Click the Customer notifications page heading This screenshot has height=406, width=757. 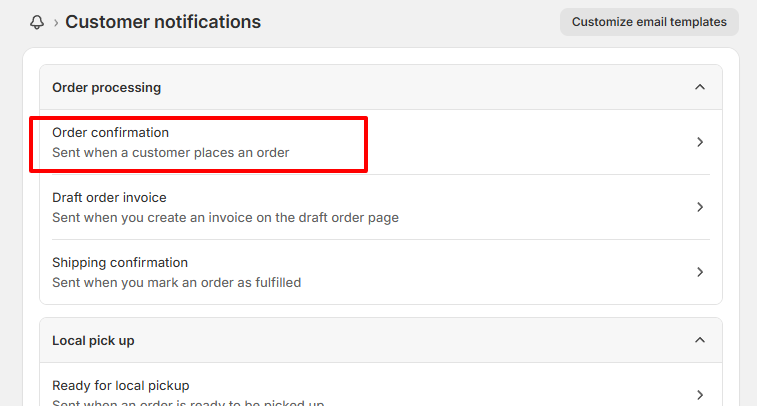pos(163,22)
